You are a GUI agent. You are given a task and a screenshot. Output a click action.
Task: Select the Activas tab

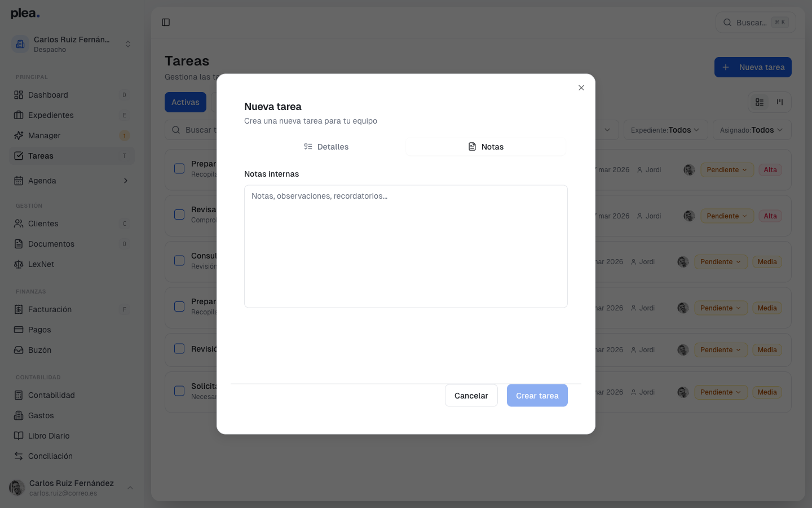186,102
